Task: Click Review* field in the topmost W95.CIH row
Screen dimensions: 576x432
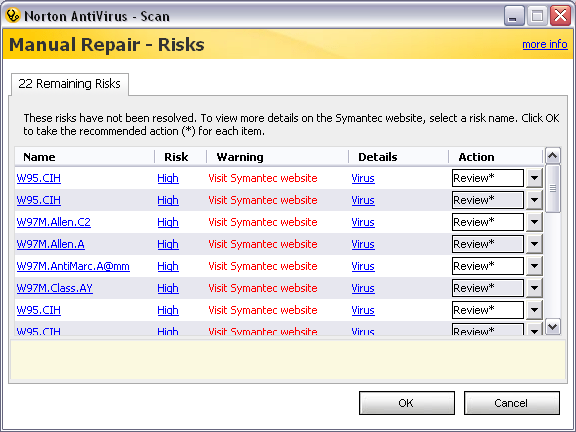Action: 488,178
